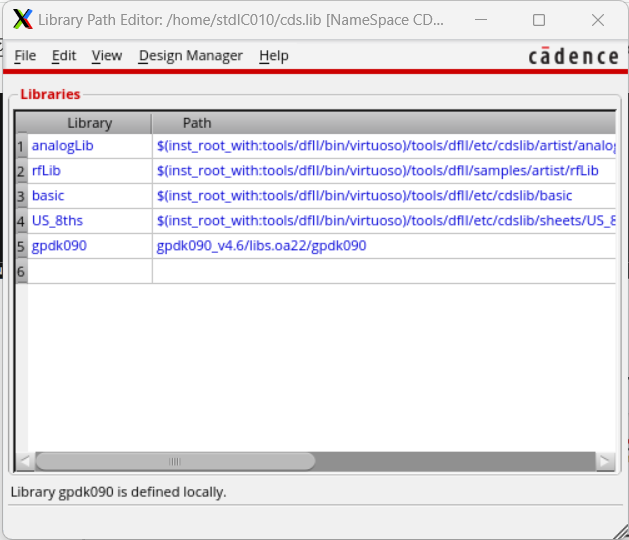Image resolution: width=629 pixels, height=540 pixels.
Task: Open the Help menu
Action: point(274,55)
